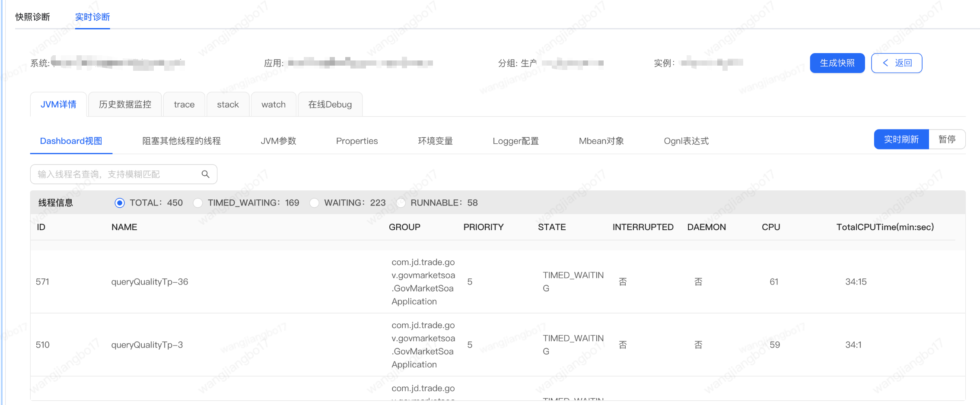Click the search magnifier icon
Screen dimensions: 980x405
206,174
